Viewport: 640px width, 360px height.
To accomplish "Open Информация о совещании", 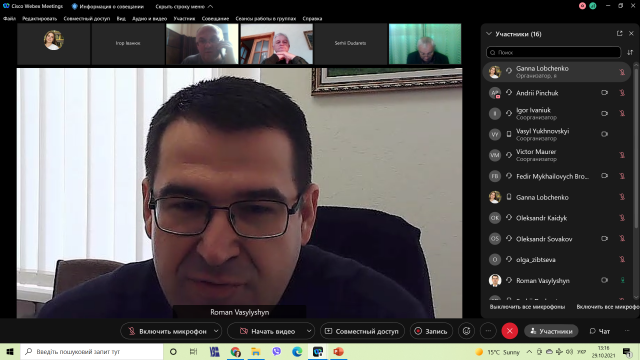I will 107,6.
